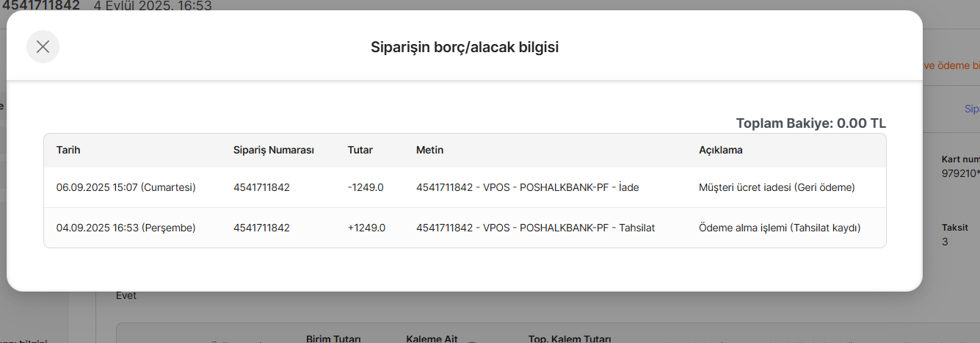980x343 pixels.
Task: Select the Sipariş Numarası column header
Action: (x=274, y=150)
